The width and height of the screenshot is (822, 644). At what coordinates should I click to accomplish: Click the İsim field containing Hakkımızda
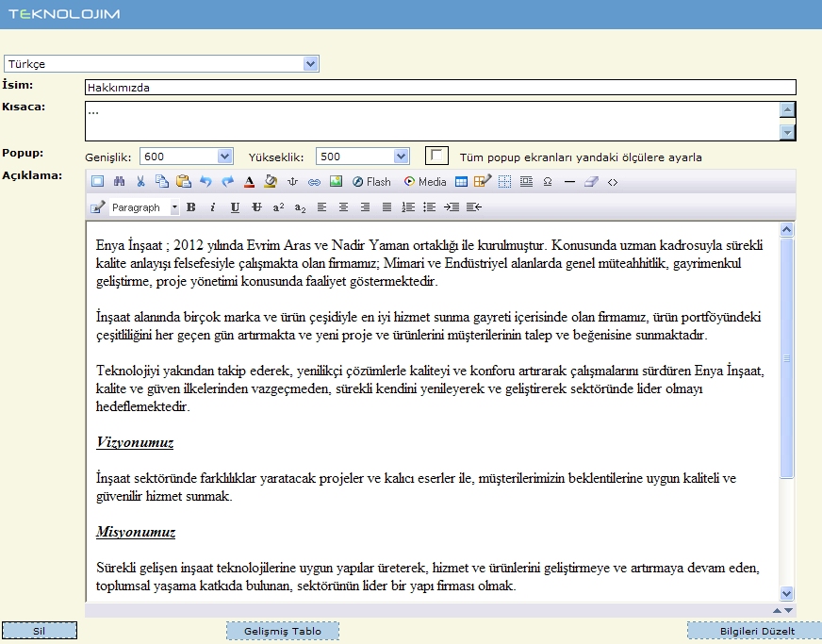pyautogui.click(x=440, y=87)
